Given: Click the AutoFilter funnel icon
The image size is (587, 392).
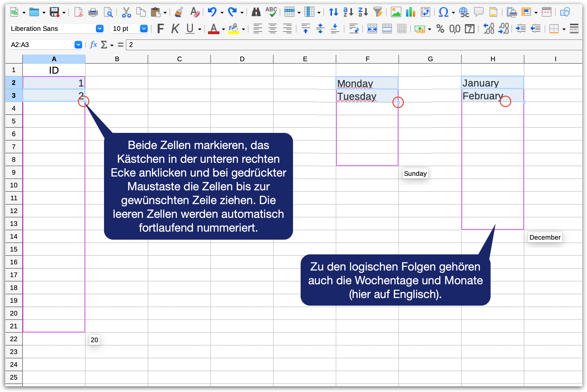Looking at the screenshot, I should [378, 12].
